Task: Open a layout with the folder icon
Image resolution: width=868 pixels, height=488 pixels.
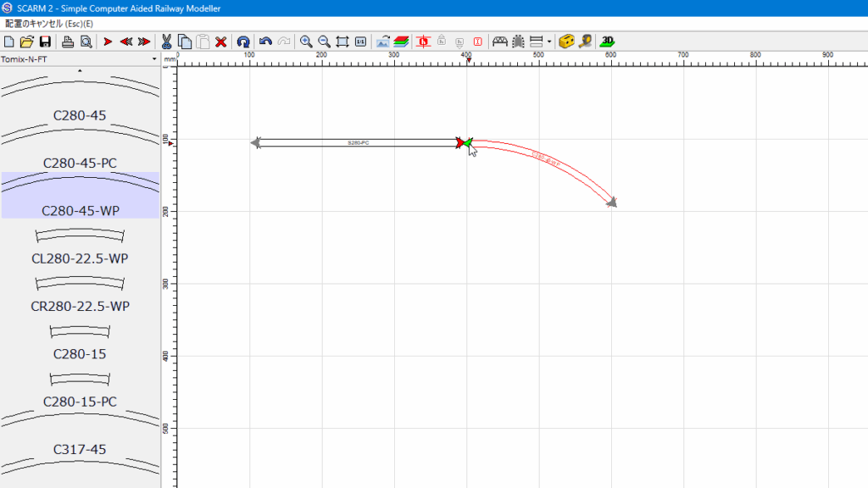Action: point(26,42)
